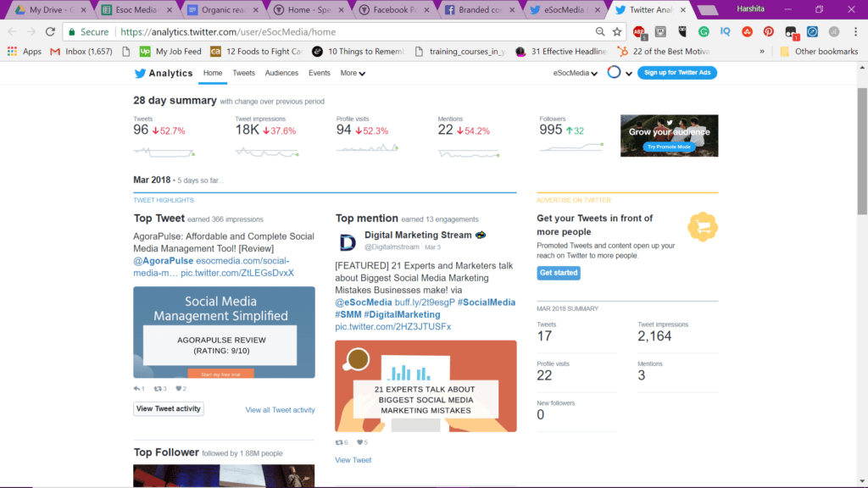The width and height of the screenshot is (868, 488).
Task: Click the Profile visits 94 value
Action: point(344,130)
